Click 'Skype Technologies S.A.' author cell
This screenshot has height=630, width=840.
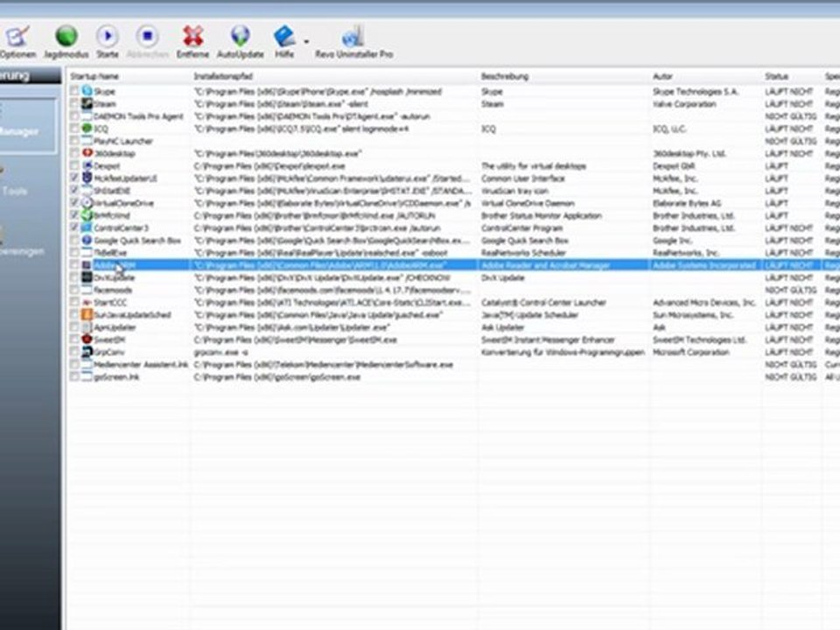[696, 91]
